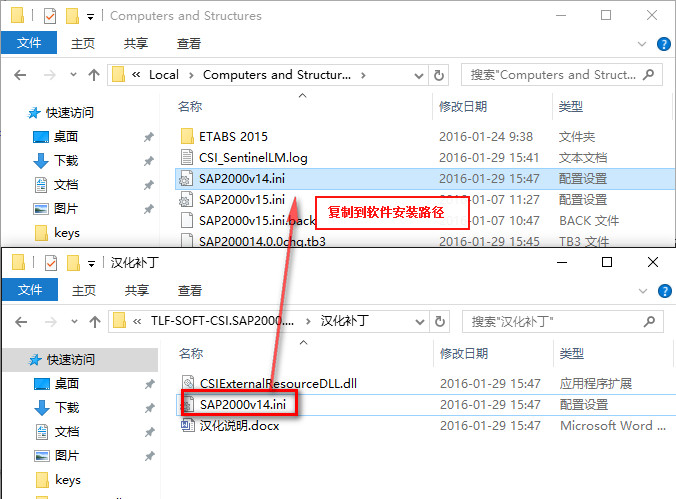
Task: Click Local breadcrumb in address bar
Action: pos(164,75)
